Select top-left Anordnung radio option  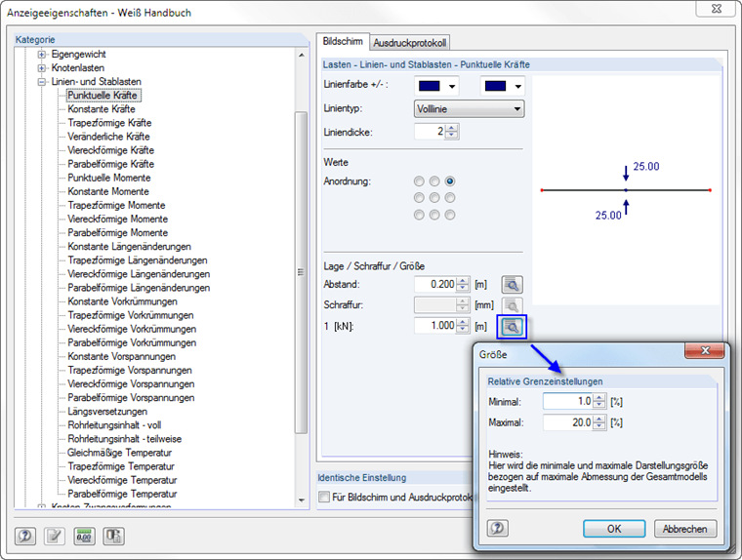[x=419, y=181]
